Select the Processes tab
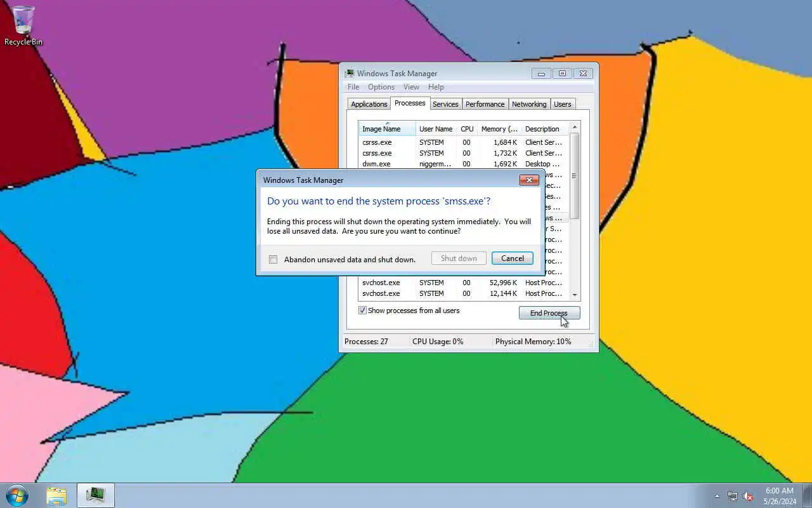This screenshot has width=812, height=508. tap(410, 103)
